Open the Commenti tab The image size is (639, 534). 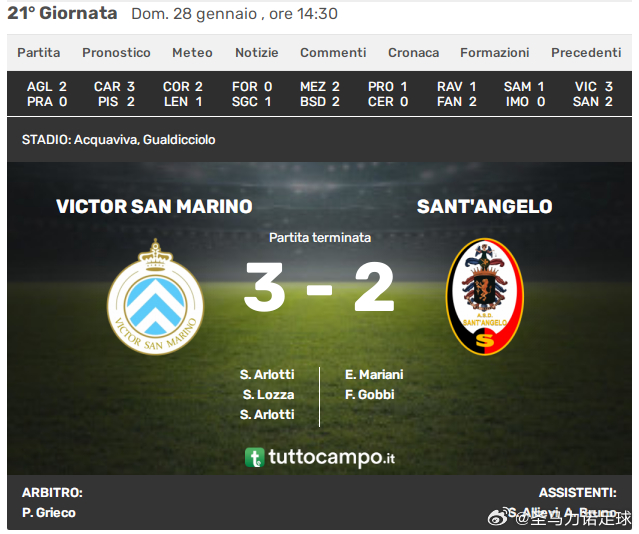coord(333,53)
